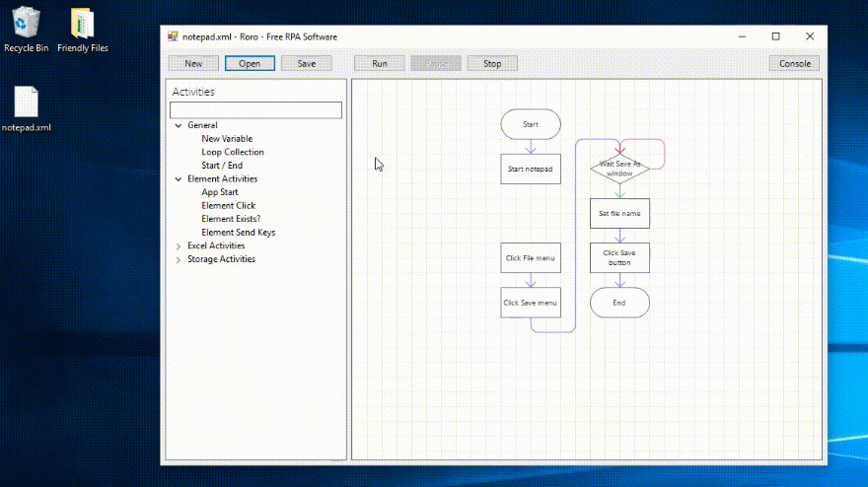This screenshot has width=868, height=487.
Task: Run the workflow
Action: pyautogui.click(x=379, y=64)
